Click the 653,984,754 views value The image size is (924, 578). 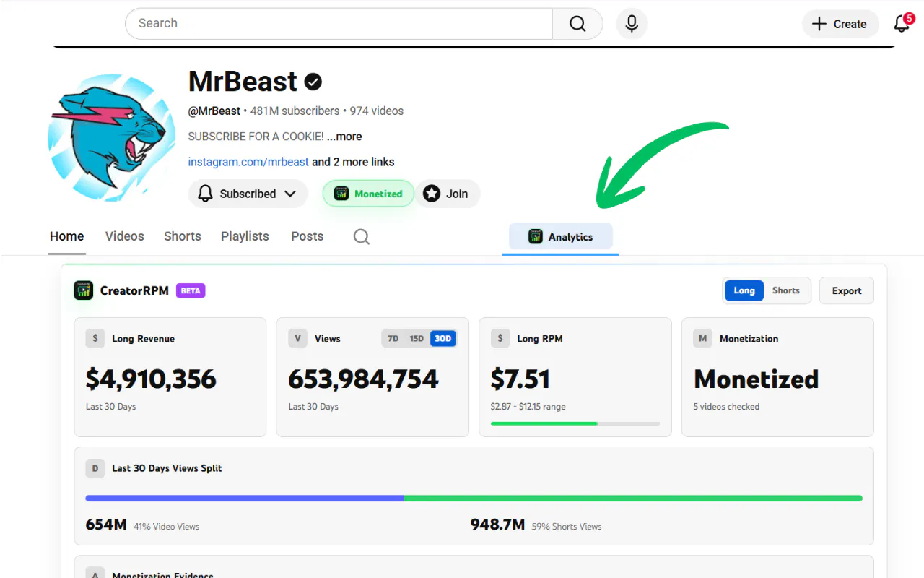click(363, 379)
